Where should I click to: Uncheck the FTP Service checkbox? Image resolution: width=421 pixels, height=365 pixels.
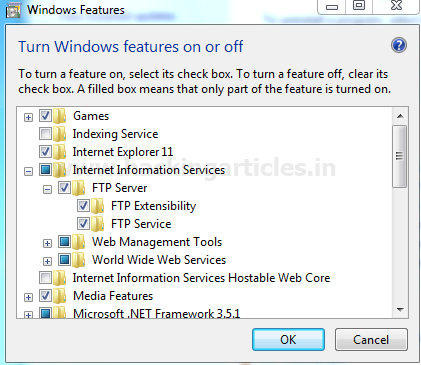(83, 224)
